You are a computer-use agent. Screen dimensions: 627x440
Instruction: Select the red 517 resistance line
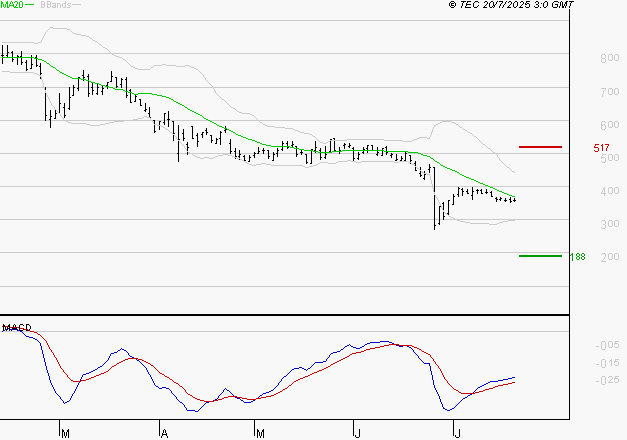pyautogui.click(x=540, y=147)
